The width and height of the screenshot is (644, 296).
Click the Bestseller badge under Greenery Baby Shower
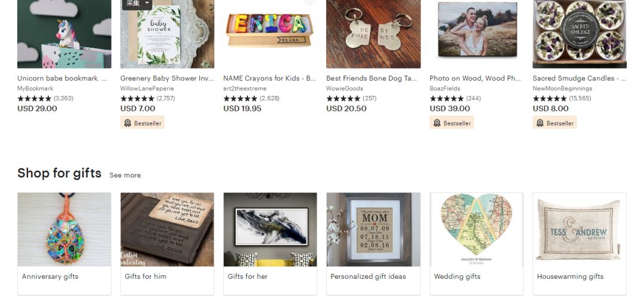click(143, 123)
